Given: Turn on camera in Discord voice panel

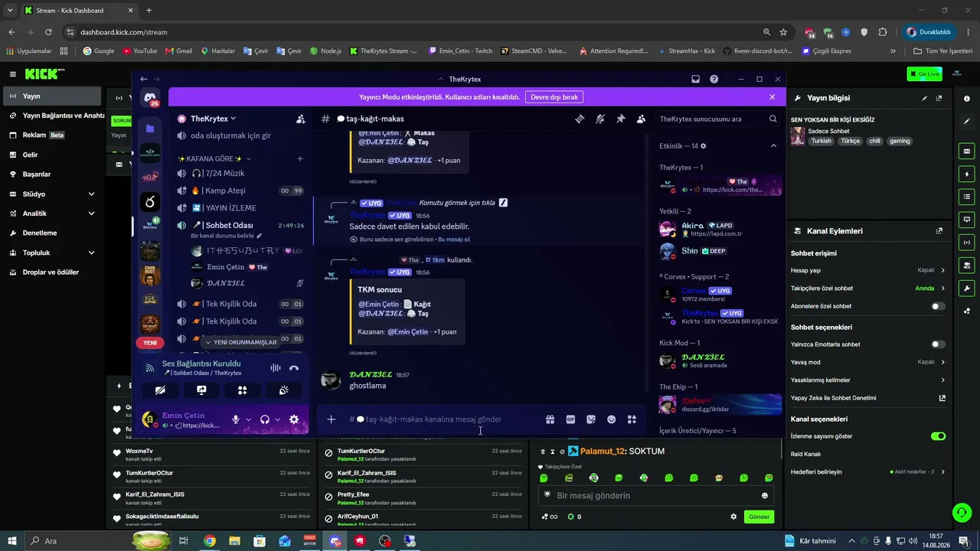Looking at the screenshot, I should [x=160, y=390].
